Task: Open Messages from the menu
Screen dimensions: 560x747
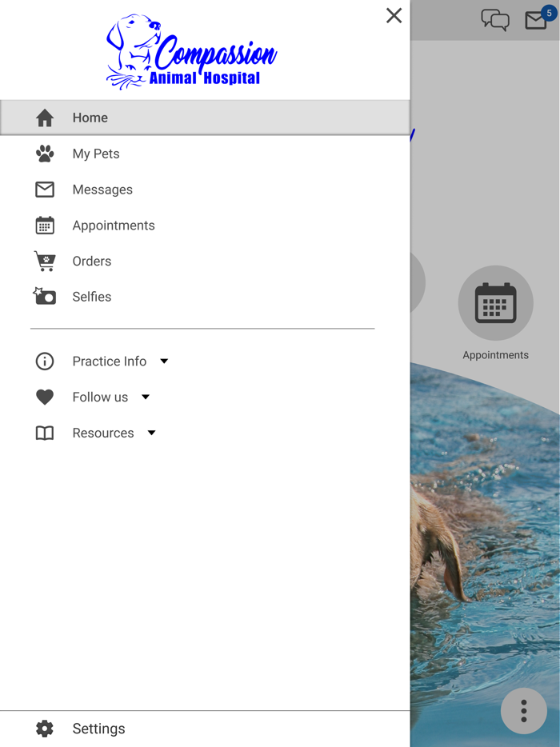Action: [205, 190]
